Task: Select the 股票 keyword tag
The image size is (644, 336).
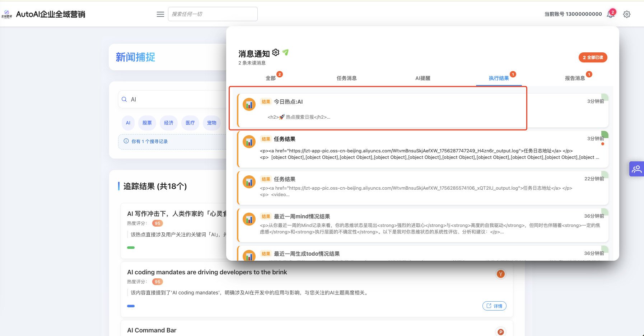Action: tap(147, 123)
